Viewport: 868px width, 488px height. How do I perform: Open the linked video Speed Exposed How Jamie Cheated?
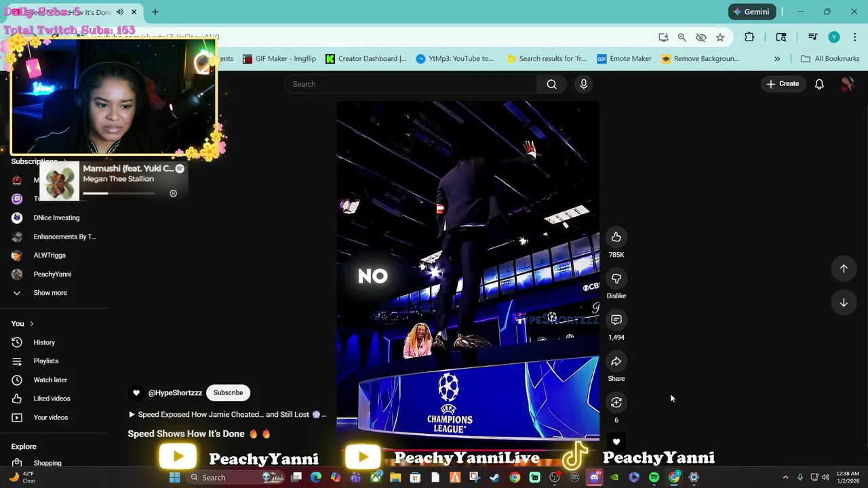coord(228,414)
